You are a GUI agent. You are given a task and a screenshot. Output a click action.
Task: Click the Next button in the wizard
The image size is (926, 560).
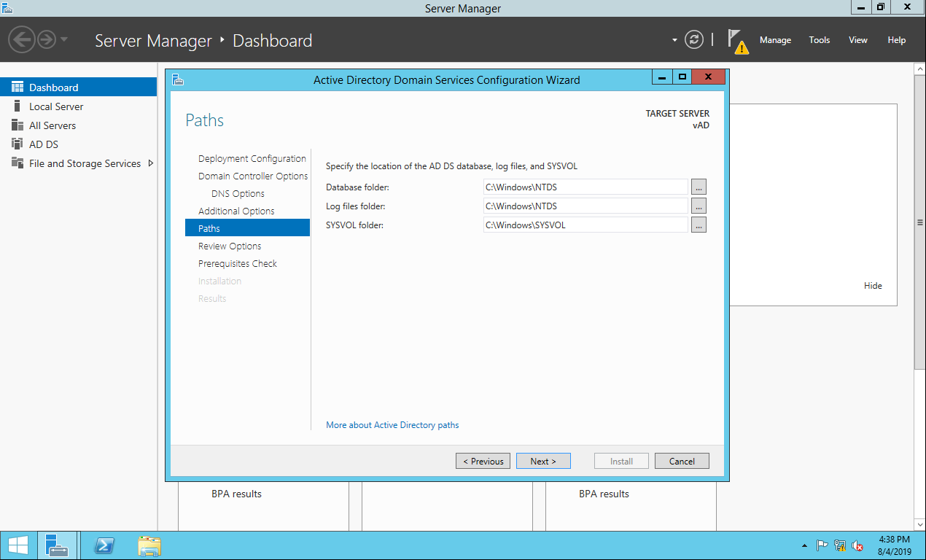tap(543, 461)
